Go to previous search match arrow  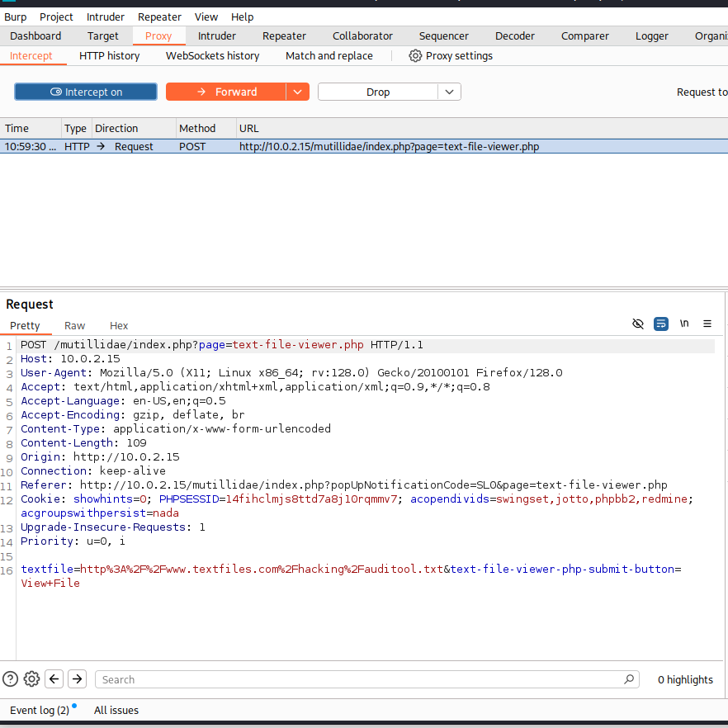pos(54,679)
